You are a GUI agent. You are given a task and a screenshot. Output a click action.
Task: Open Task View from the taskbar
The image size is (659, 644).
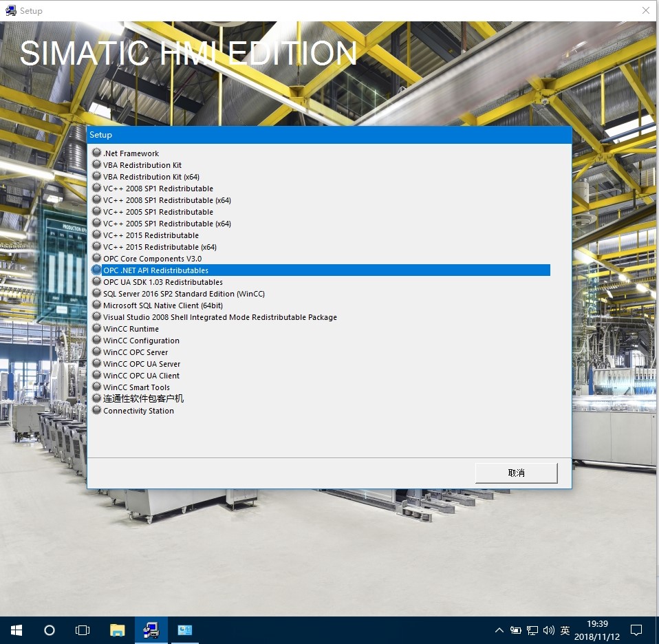coord(82,630)
